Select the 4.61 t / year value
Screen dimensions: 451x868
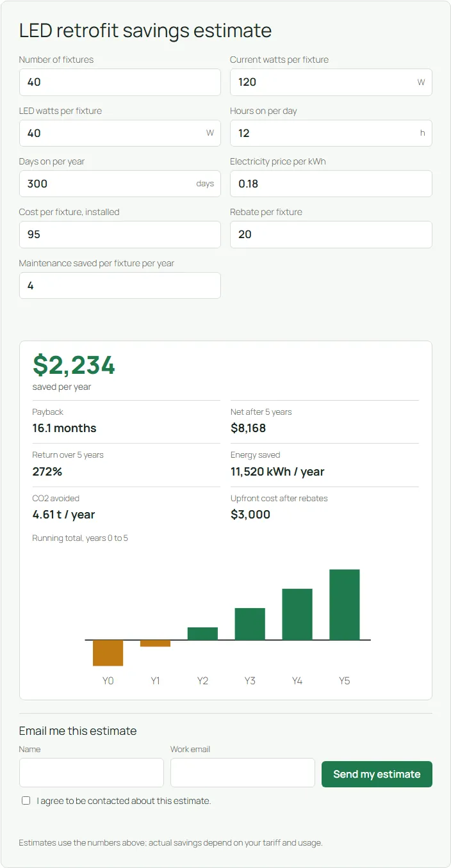pos(64,515)
